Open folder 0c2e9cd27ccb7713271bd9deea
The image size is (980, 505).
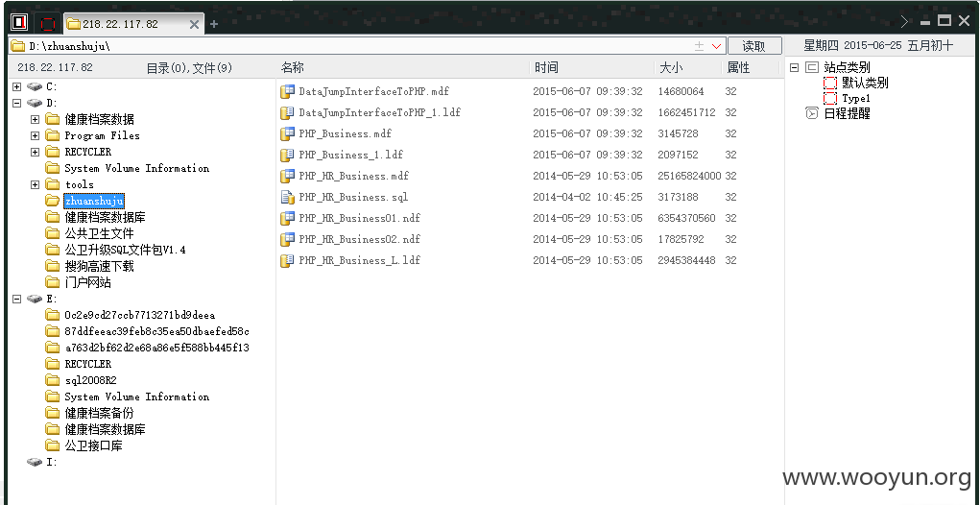click(x=139, y=315)
